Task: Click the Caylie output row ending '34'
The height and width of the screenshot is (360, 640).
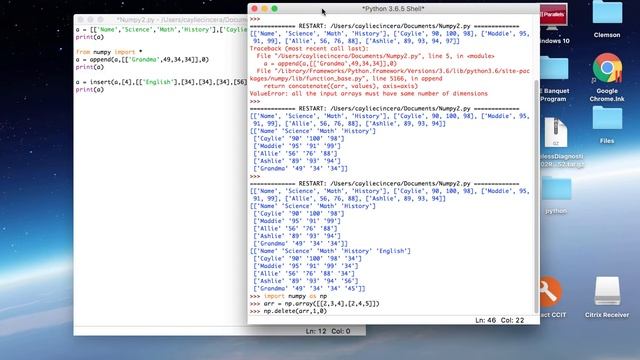Action: (307, 258)
